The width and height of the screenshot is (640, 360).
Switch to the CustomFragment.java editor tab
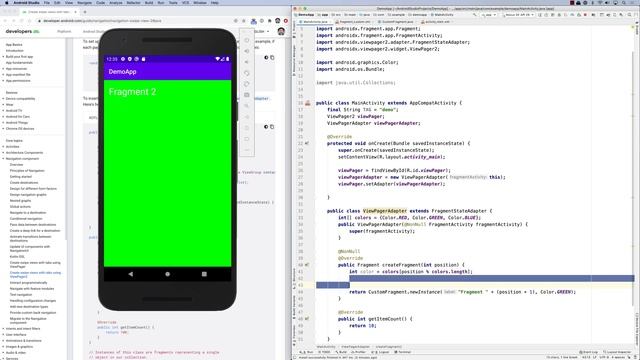tap(397, 22)
